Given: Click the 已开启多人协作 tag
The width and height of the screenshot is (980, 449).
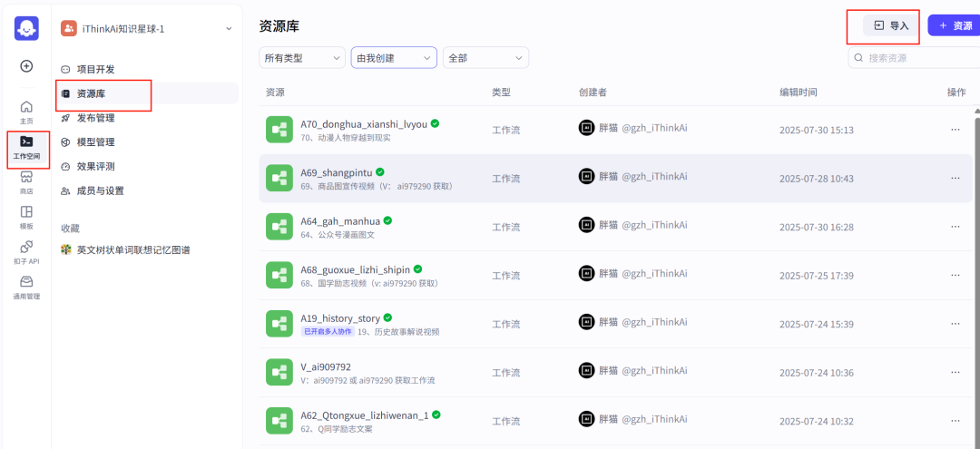Looking at the screenshot, I should pyautogui.click(x=328, y=332).
